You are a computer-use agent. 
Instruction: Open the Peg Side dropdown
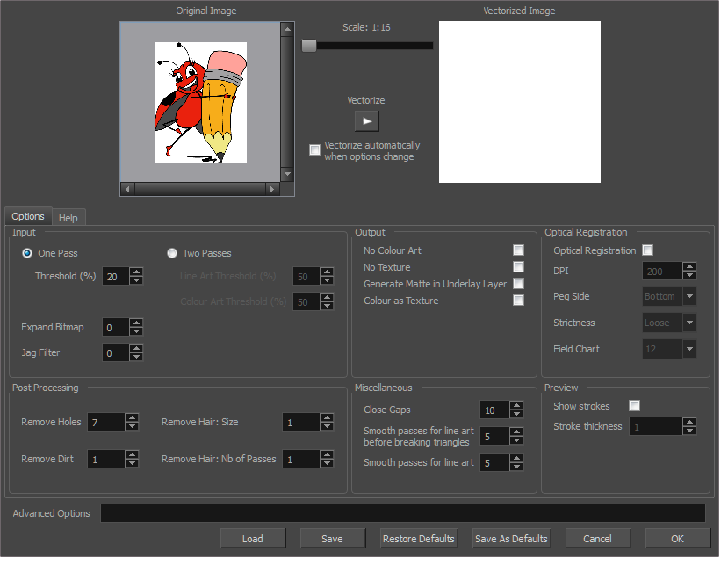[689, 296]
